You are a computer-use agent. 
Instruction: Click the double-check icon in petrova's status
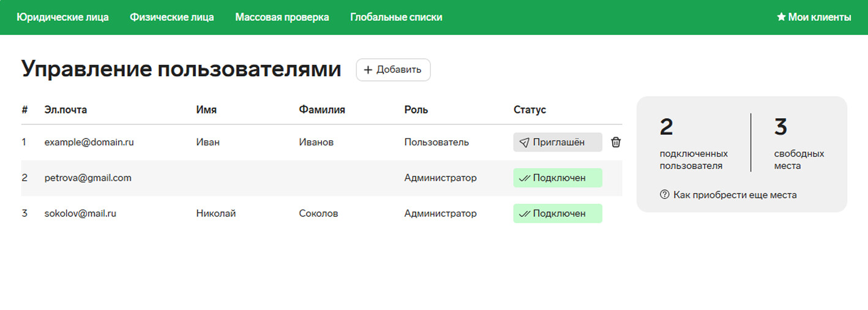click(524, 178)
